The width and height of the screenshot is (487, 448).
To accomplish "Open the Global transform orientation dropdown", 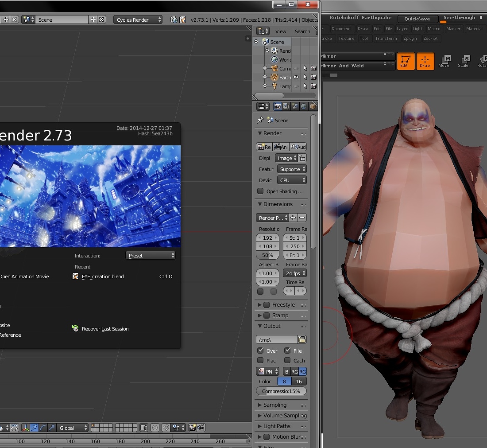I will (x=73, y=428).
